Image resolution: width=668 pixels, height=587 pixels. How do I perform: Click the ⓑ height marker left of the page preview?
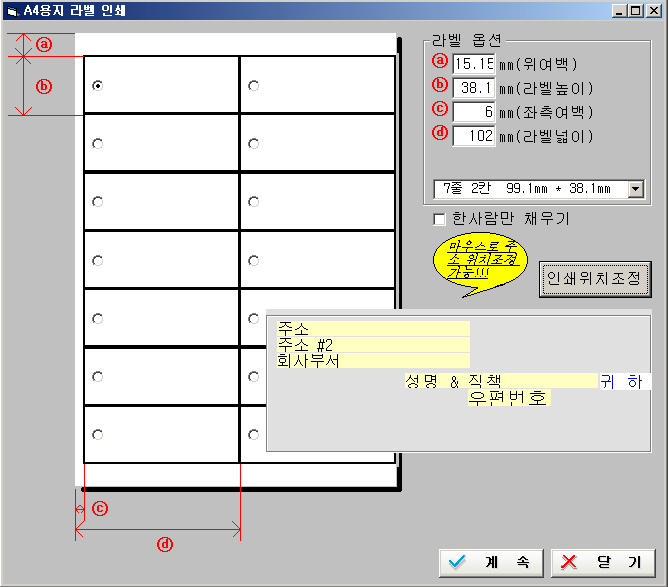[43, 86]
